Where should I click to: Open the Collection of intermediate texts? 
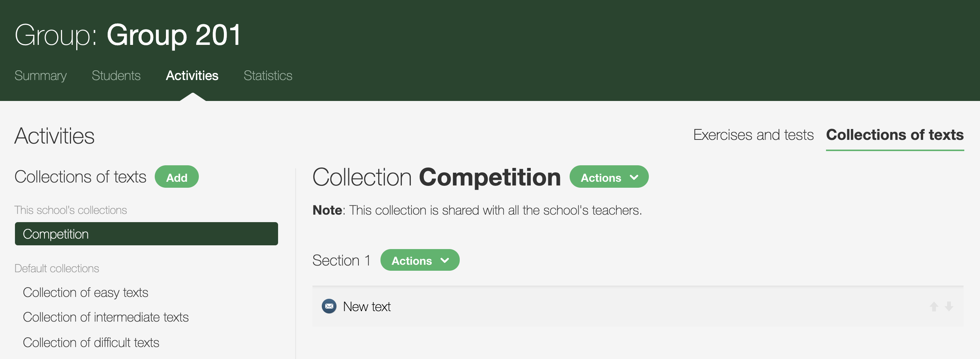coord(106,317)
